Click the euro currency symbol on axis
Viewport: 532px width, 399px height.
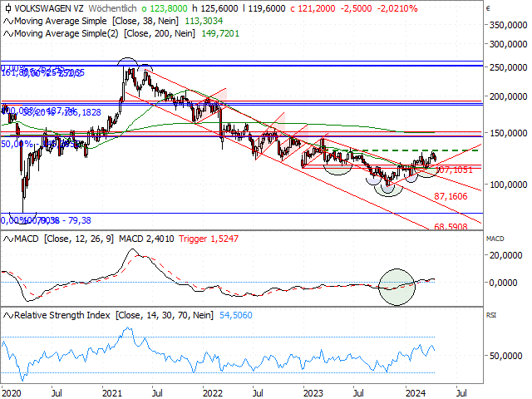(x=488, y=9)
